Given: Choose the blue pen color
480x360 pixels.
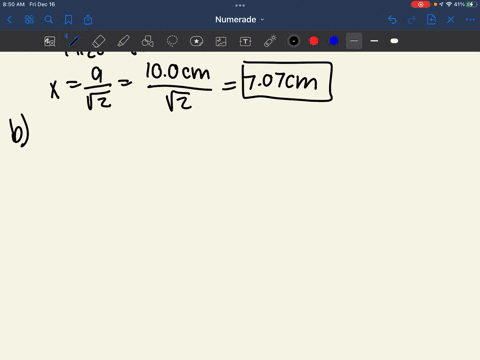Looking at the screenshot, I should click(x=334, y=41).
